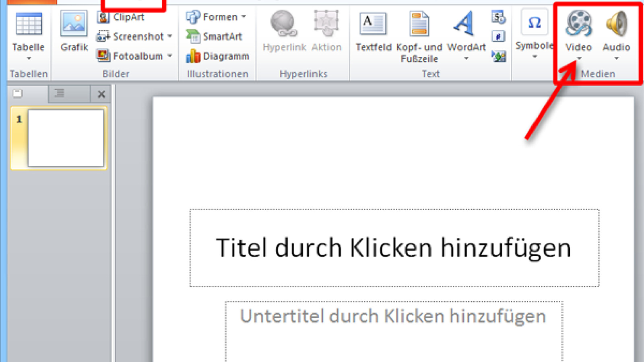Viewport: 644px width, 362px height.
Task: Insert a SmartArt graphic
Action: [214, 37]
